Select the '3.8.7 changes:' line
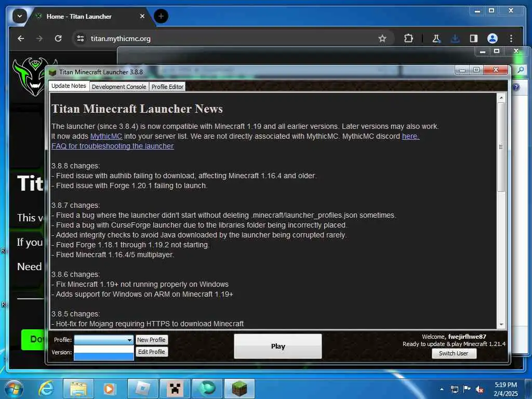Viewport: 532px width, 399px height. (76, 205)
